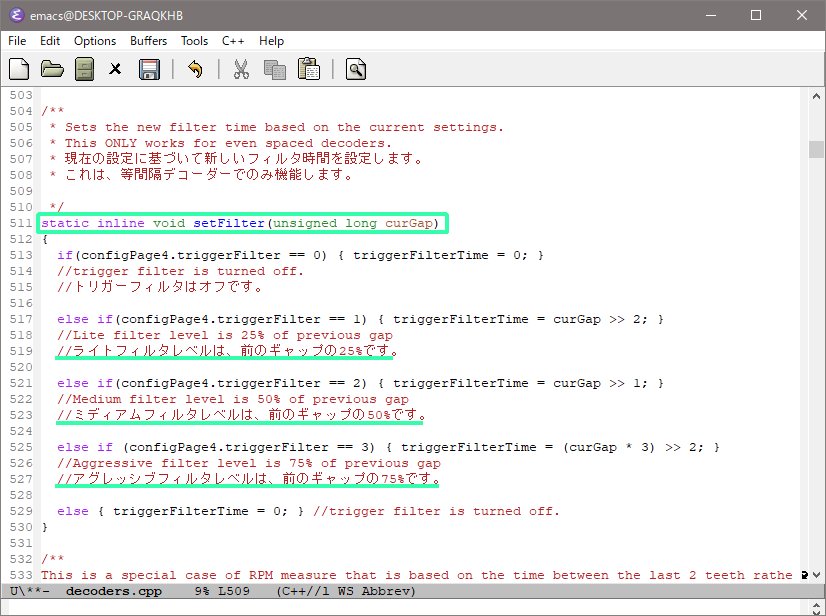This screenshot has width=826, height=616.
Task: Click comment '//Medium filter level is 50% of previous gap'
Action: tap(233, 399)
